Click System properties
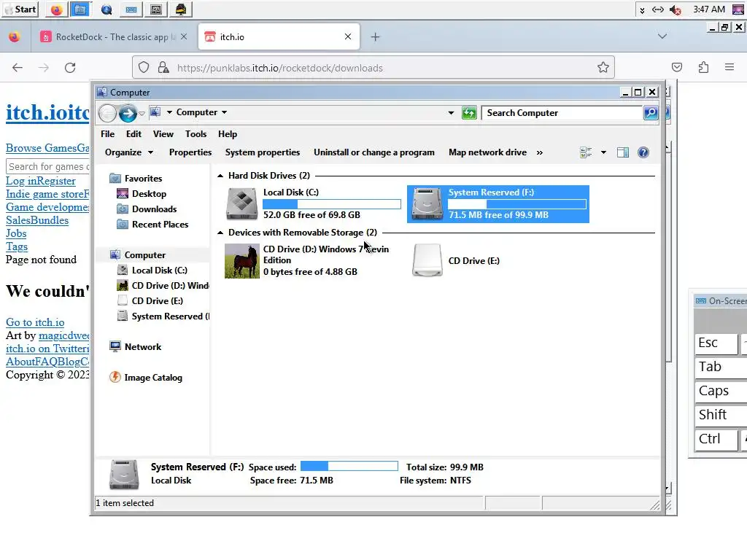 (263, 152)
